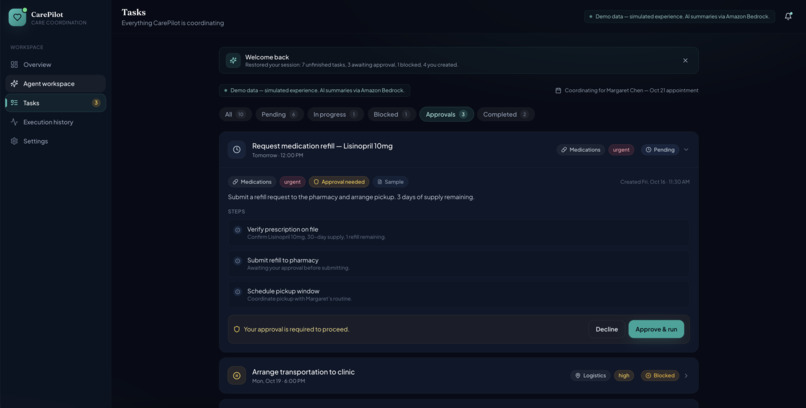The width and height of the screenshot is (806, 408).
Task: Click the Created Fri, Oct 16 timestamp
Action: click(x=655, y=182)
